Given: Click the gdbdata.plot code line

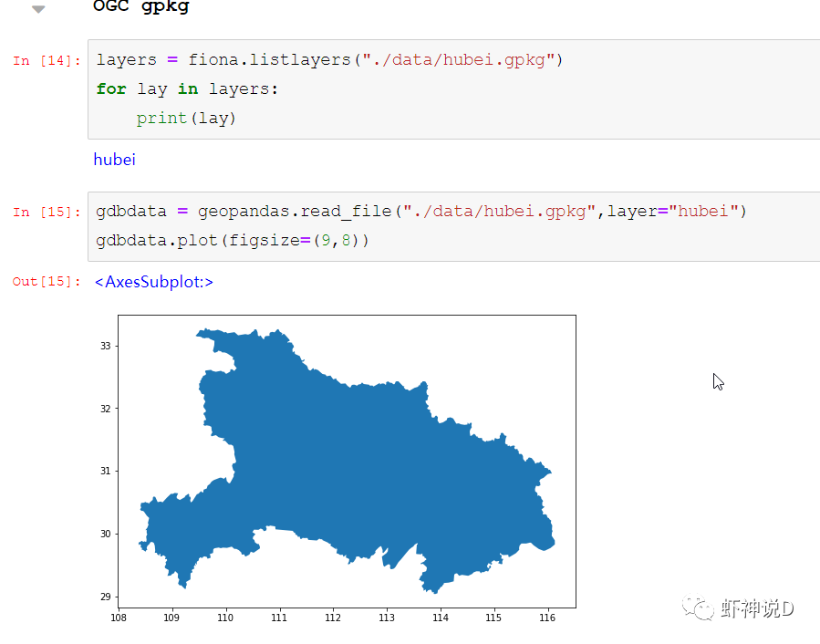Looking at the screenshot, I should click(233, 241).
